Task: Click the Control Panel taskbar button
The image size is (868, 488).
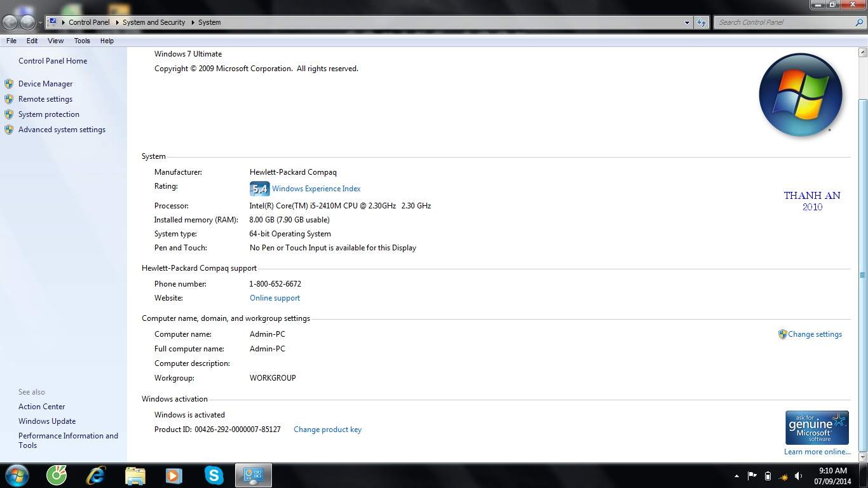Action: click(254, 476)
